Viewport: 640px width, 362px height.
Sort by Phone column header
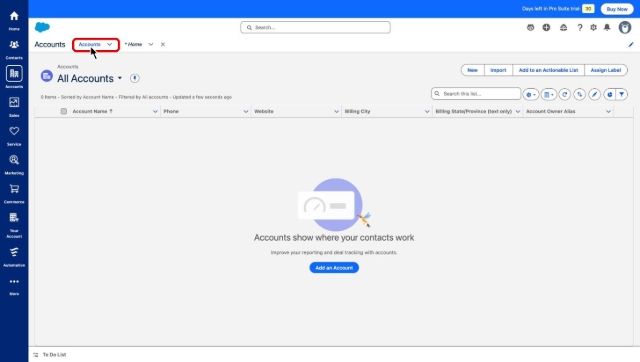171,111
